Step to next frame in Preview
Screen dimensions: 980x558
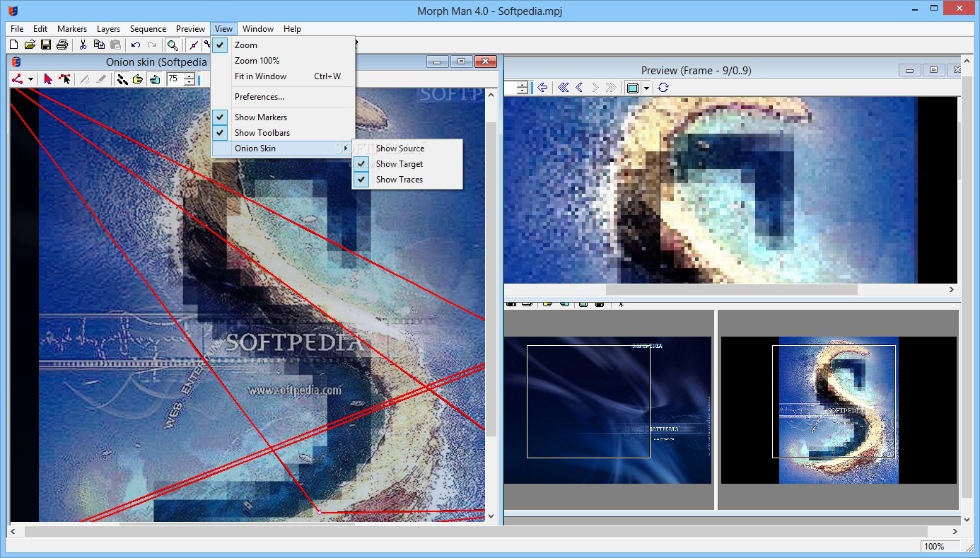(595, 88)
